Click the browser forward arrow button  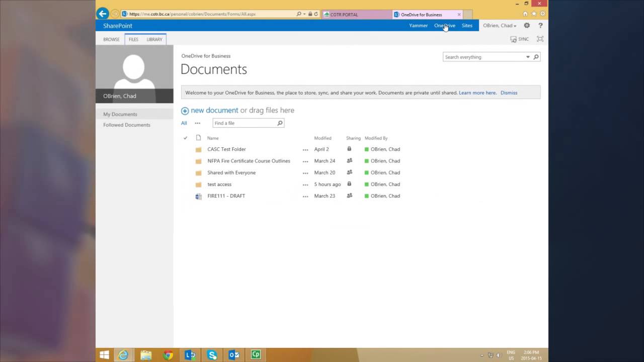[115, 14]
